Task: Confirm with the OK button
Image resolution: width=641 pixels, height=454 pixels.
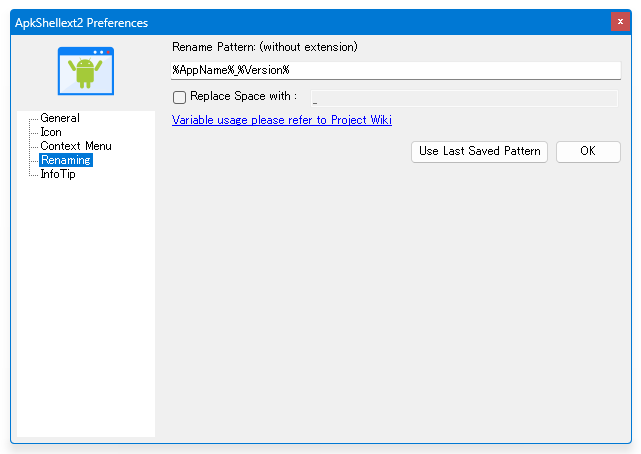Action: pos(588,152)
